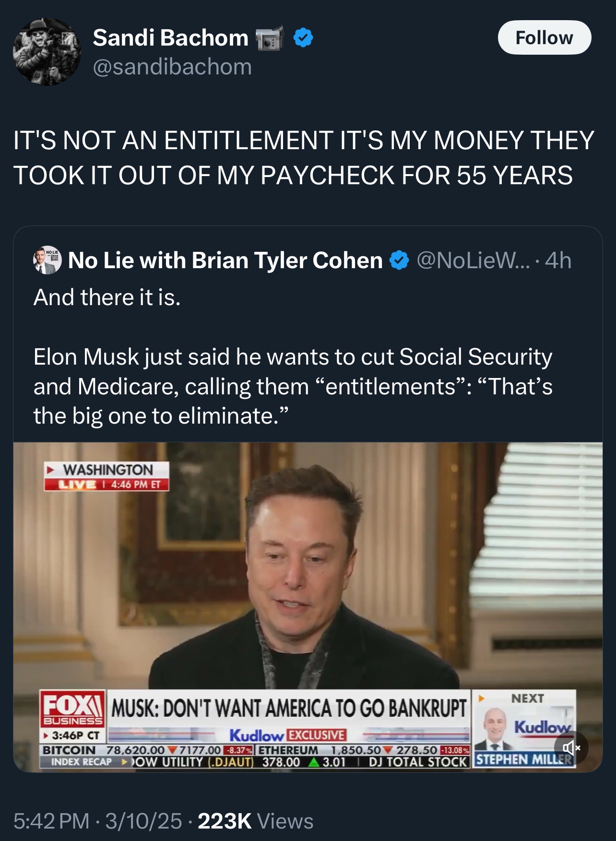This screenshot has height=841, width=616.
Task: Open Sandi Bachom's profile avatar
Action: [x=47, y=52]
